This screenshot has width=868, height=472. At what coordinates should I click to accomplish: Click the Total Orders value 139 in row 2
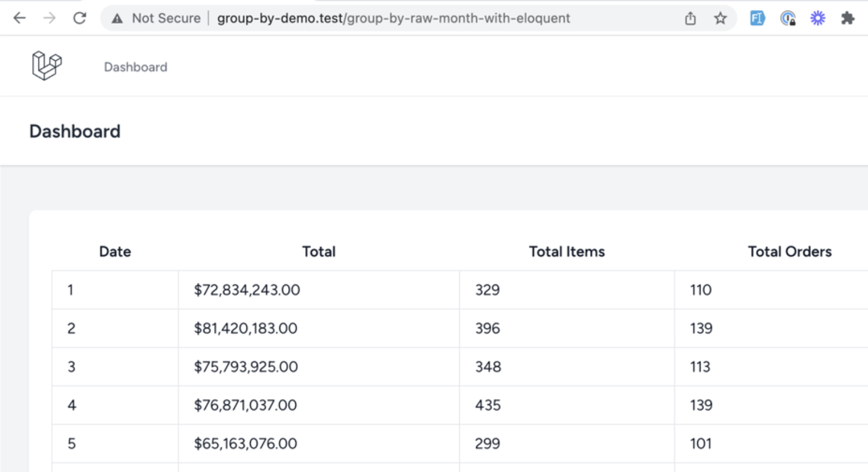point(701,328)
